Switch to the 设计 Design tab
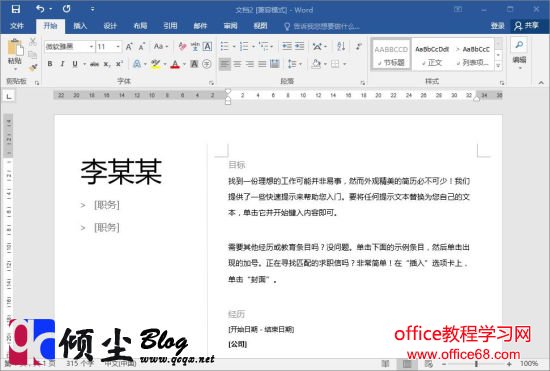550x371 pixels. (x=110, y=26)
